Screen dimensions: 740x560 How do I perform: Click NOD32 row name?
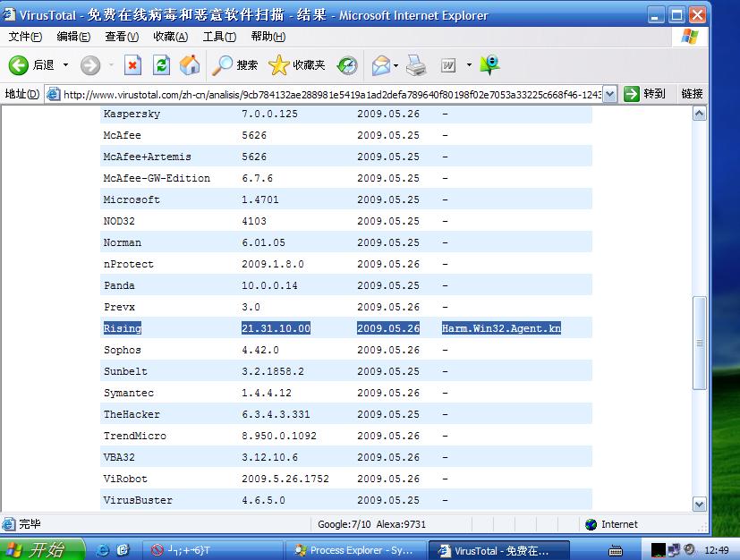[x=119, y=221]
